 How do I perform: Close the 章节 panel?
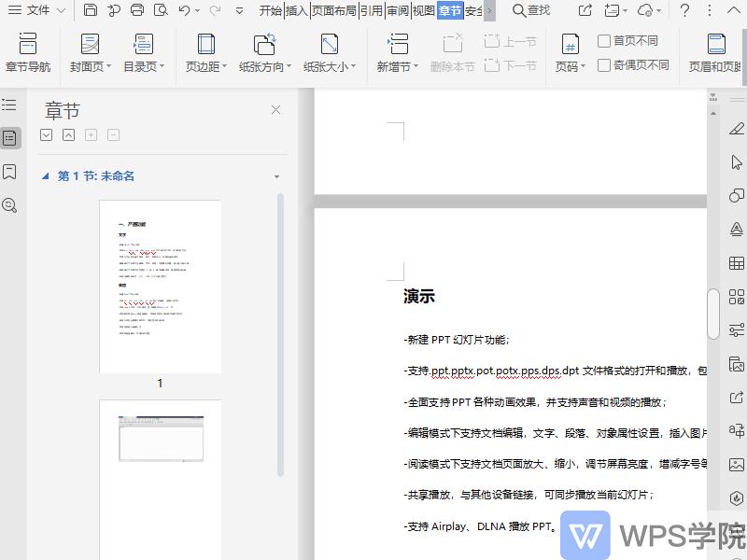[x=275, y=109]
